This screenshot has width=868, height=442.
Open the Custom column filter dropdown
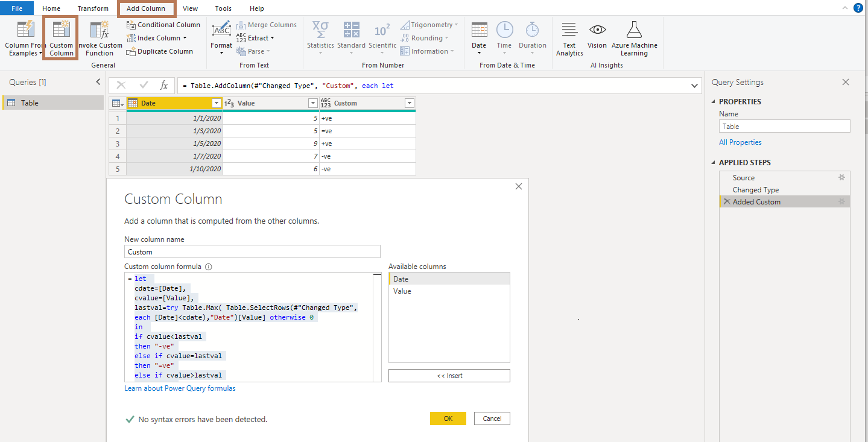[x=410, y=103]
